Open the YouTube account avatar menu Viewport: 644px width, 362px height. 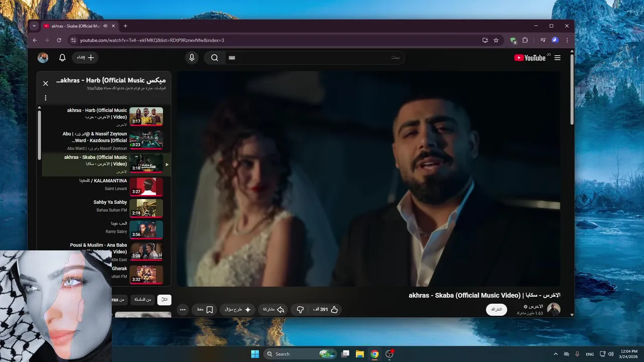tap(43, 58)
